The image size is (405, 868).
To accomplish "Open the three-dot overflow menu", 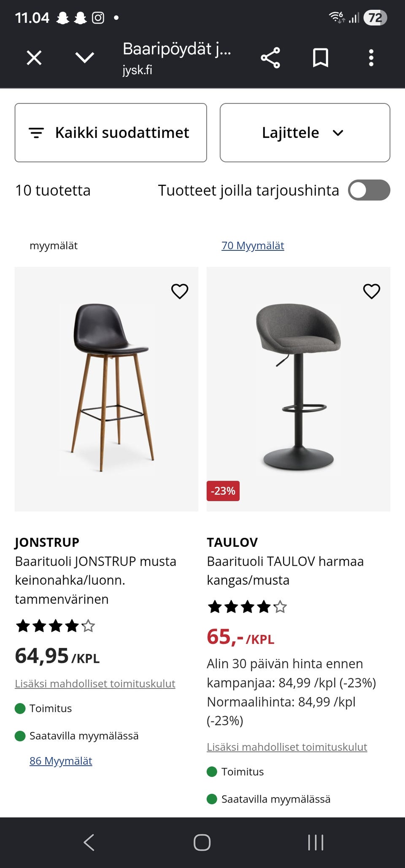I will point(371,58).
